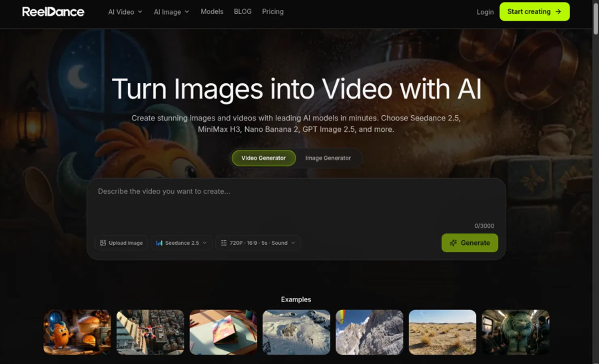
Task: Click the Turn Images into Video with AI headline
Action: (x=296, y=89)
